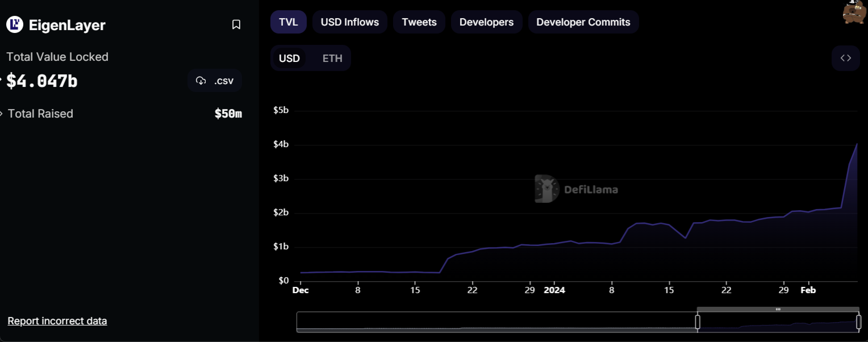Click the left handle of the range slider
Image resolution: width=868 pixels, height=342 pixels.
[698, 322]
